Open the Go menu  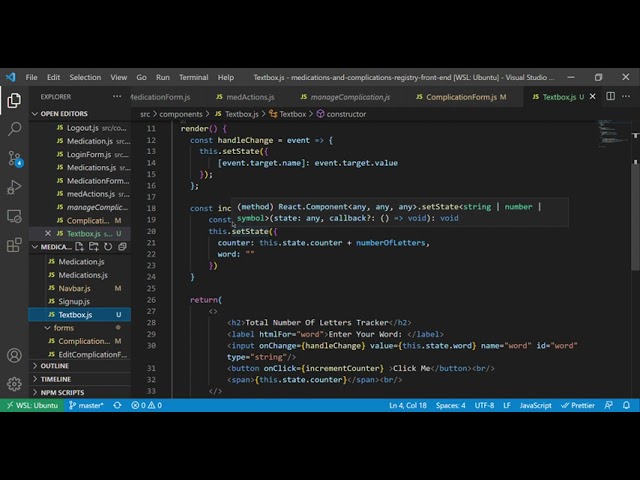point(141,77)
